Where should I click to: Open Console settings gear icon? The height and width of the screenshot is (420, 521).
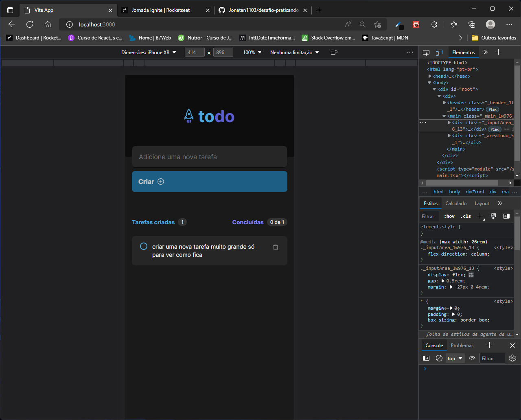tap(512, 358)
